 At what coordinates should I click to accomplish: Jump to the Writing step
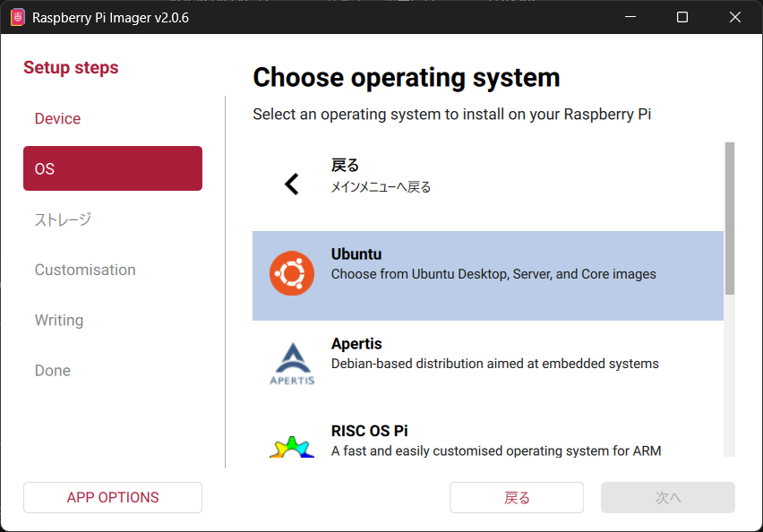click(59, 320)
